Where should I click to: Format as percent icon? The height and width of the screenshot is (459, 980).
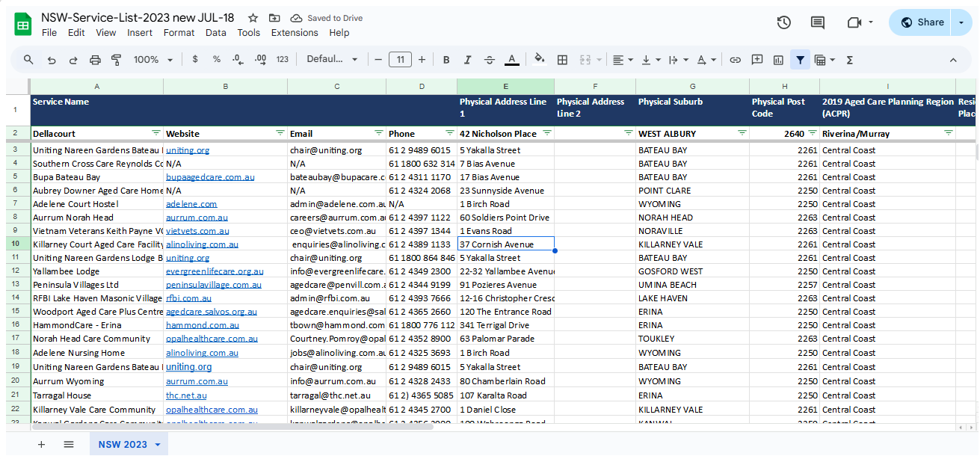[x=217, y=60]
